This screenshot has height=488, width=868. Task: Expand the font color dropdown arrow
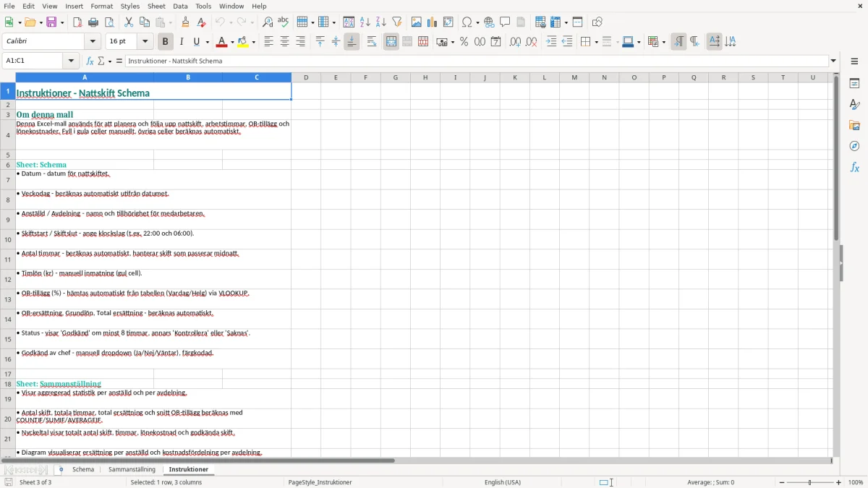233,42
